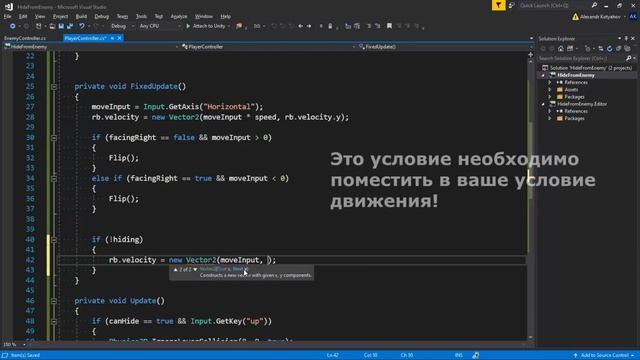
Task: Open the Window menu
Action: 204,16
